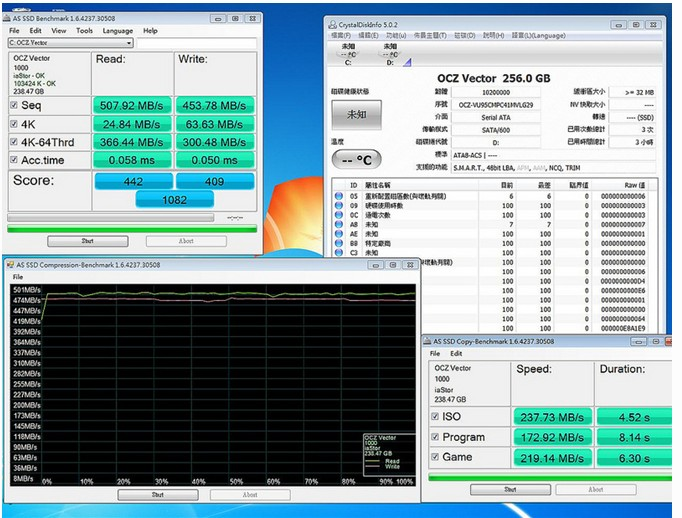Viewport: 682px width, 518px height.
Task: Open Language menu in AS SSD Benchmark
Action: pyautogui.click(x=117, y=30)
